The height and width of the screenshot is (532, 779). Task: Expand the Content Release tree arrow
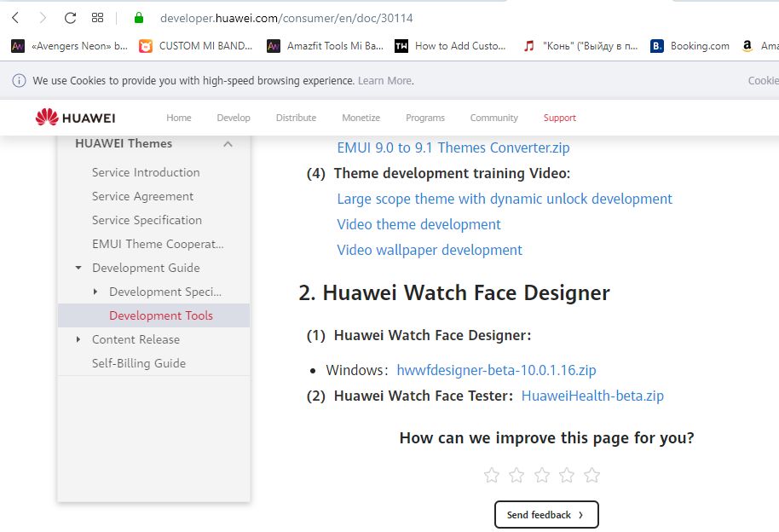[x=78, y=339]
